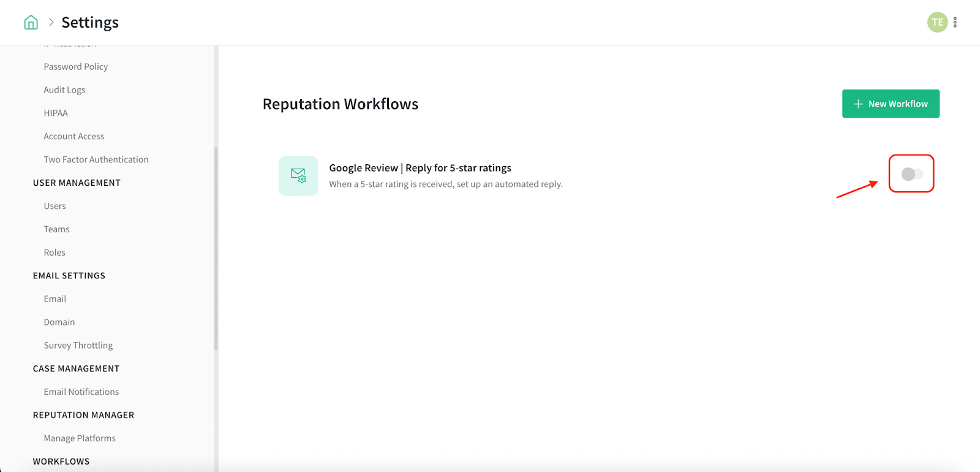Open Roles settings
Viewport: 980px width, 472px height.
pos(55,253)
